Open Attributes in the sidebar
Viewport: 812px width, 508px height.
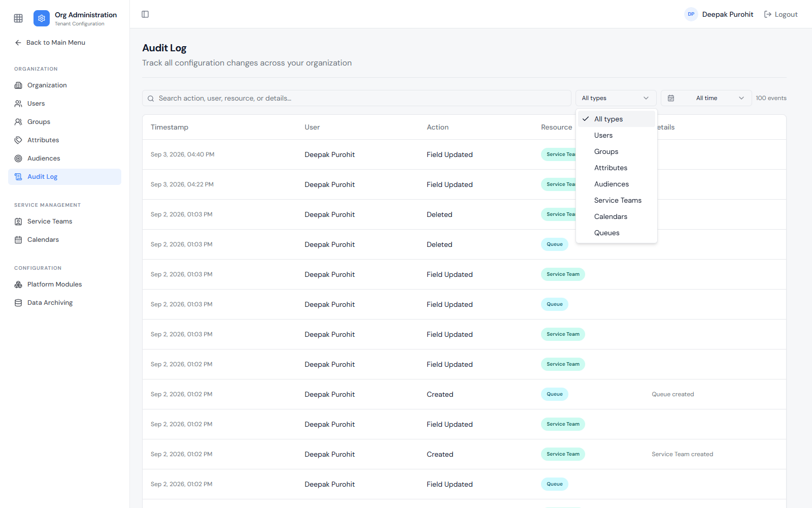(64, 140)
